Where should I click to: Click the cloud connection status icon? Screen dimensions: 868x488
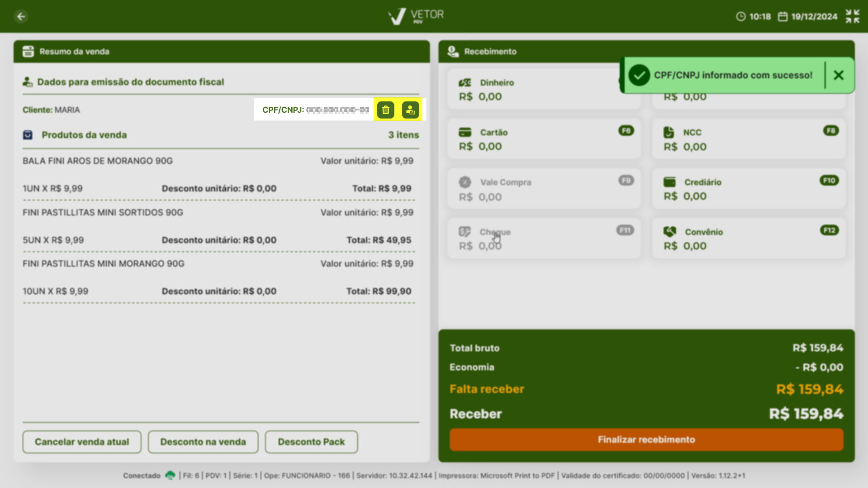point(170,475)
